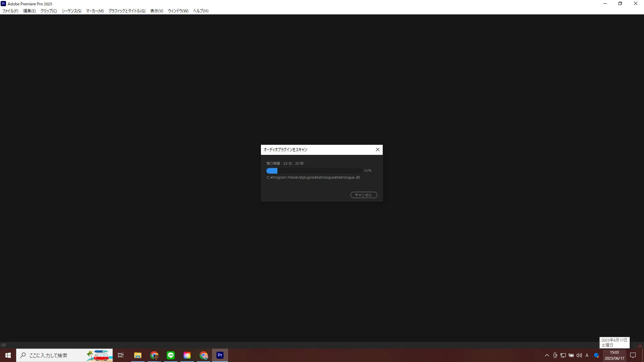Click the Premiere Pro taskbar icon
The height and width of the screenshot is (362, 644).
(220, 355)
